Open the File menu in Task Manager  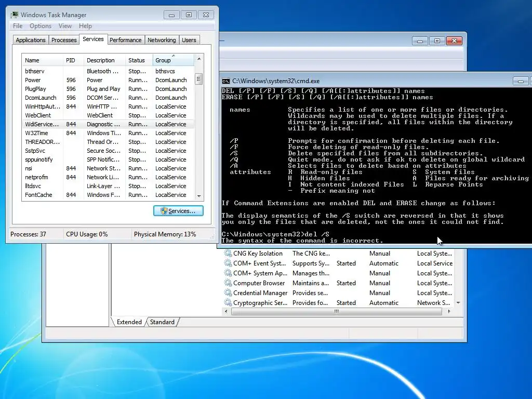point(18,26)
